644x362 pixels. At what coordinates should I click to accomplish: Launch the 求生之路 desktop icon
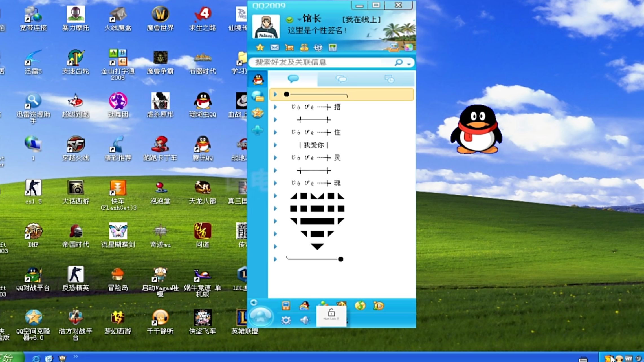(203, 18)
